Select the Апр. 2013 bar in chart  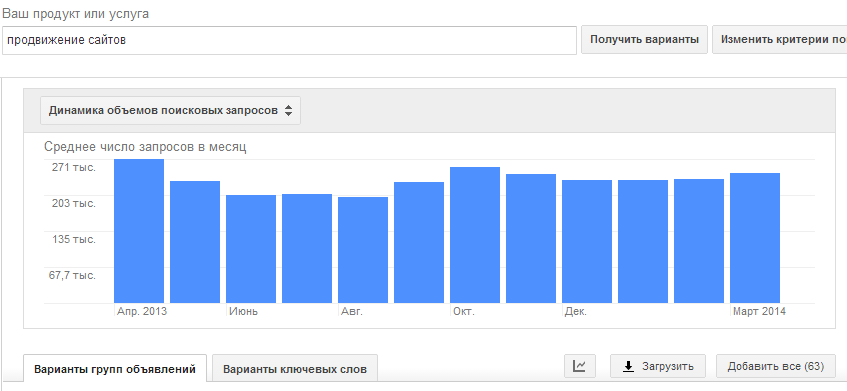139,231
